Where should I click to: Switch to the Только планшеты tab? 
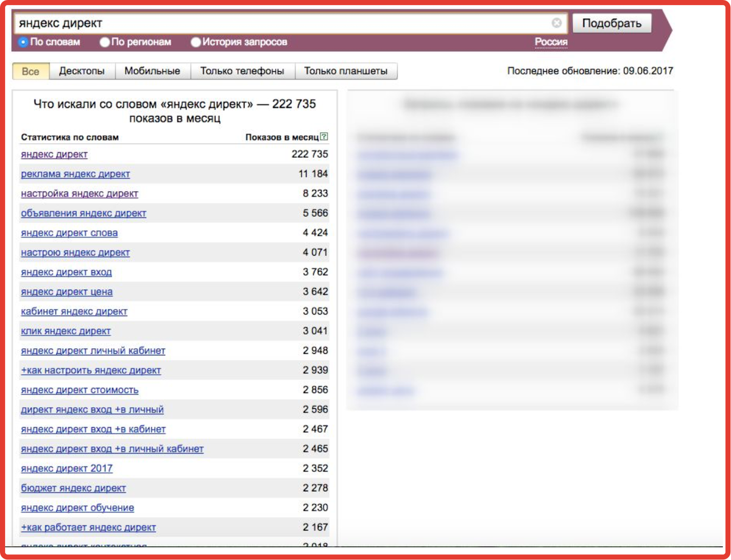point(346,71)
